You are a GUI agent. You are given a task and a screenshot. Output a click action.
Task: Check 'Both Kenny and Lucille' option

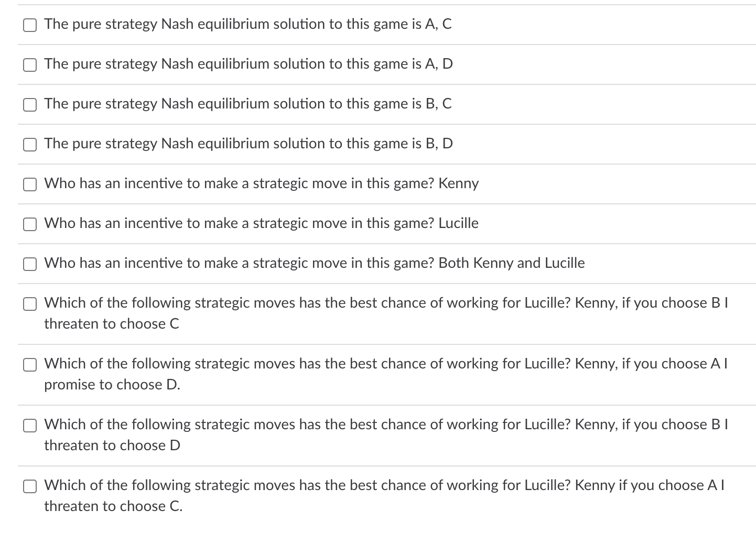pyautogui.click(x=30, y=264)
